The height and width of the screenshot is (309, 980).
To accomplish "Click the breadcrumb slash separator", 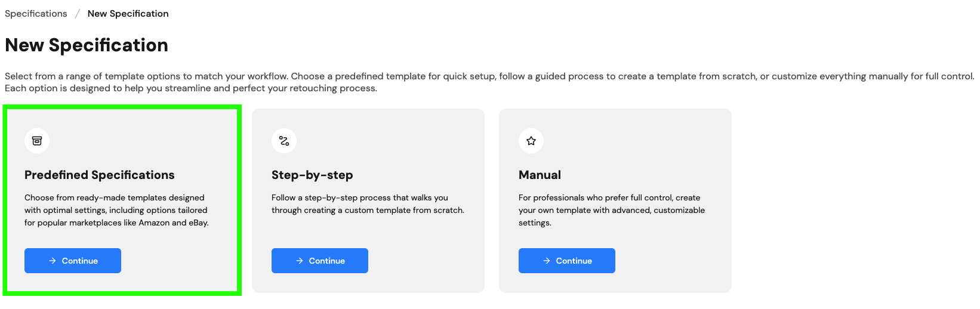I will pos(78,14).
